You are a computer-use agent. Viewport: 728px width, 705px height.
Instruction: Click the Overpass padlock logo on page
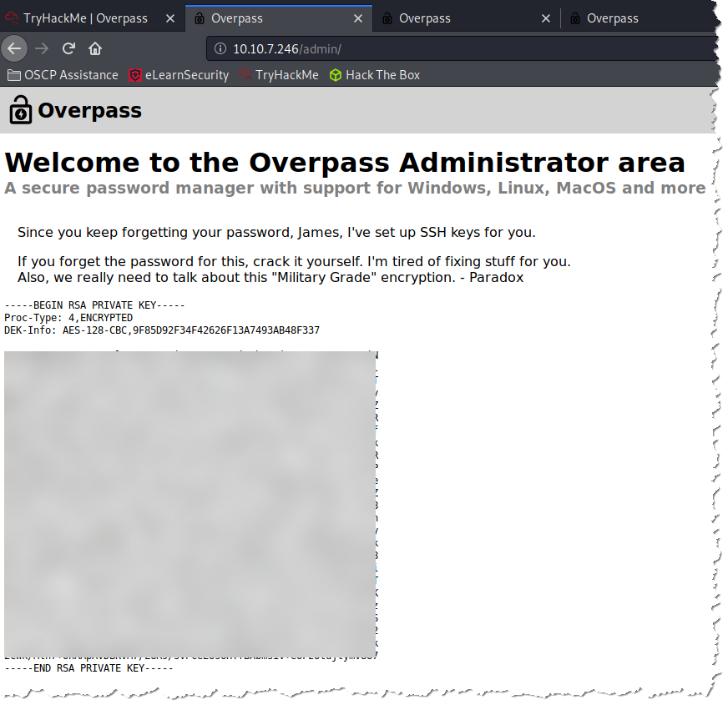pos(20,110)
